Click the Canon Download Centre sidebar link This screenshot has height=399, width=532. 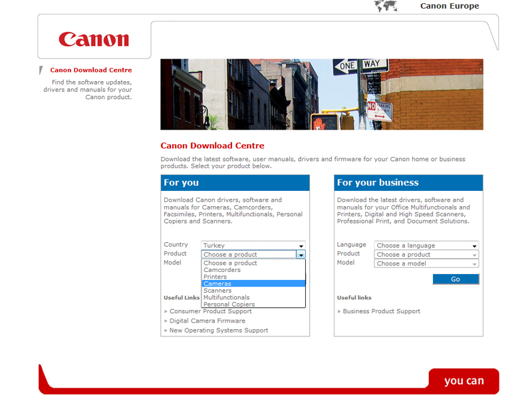click(91, 70)
